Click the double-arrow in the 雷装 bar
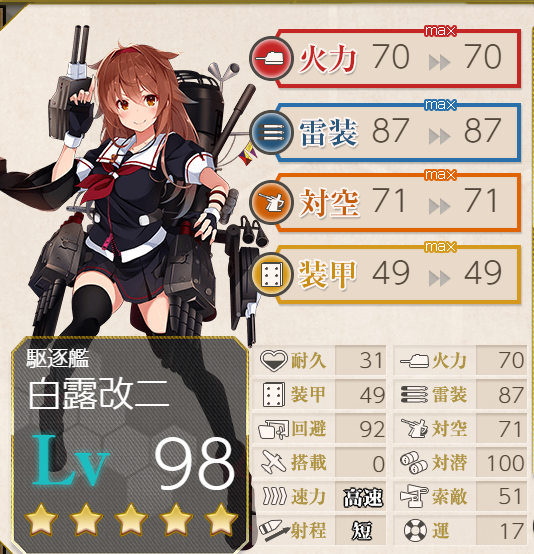The height and width of the screenshot is (554, 534). tap(439, 137)
